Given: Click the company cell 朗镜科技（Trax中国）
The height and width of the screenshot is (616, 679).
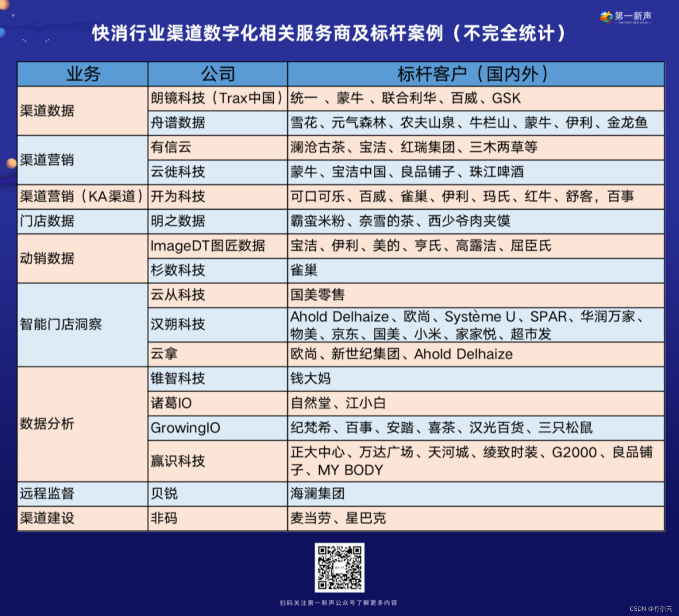Looking at the screenshot, I should 218,98.
